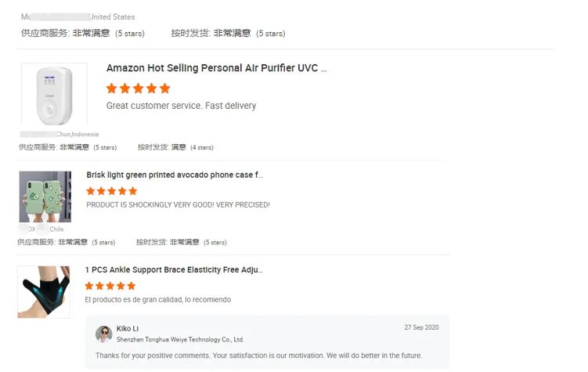The height and width of the screenshot is (372, 588).
Task: Select the 'Great customer service. Fast delivery' review
Action: [x=181, y=106]
